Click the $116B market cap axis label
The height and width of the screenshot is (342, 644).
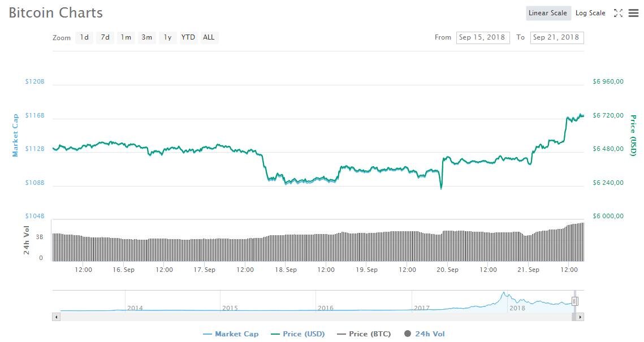point(34,115)
